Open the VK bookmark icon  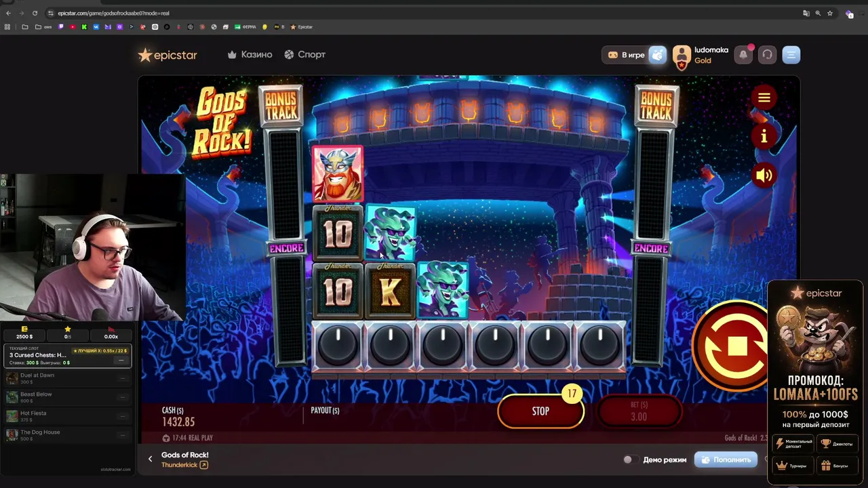(x=96, y=27)
